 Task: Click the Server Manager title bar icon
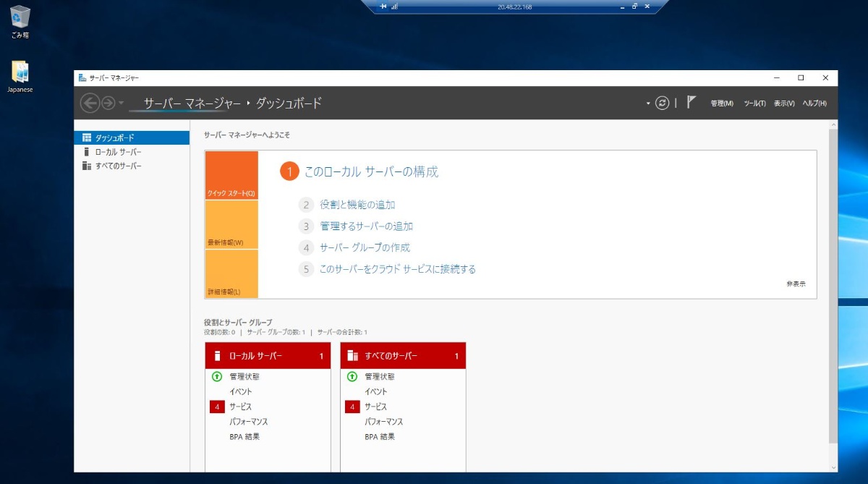82,77
